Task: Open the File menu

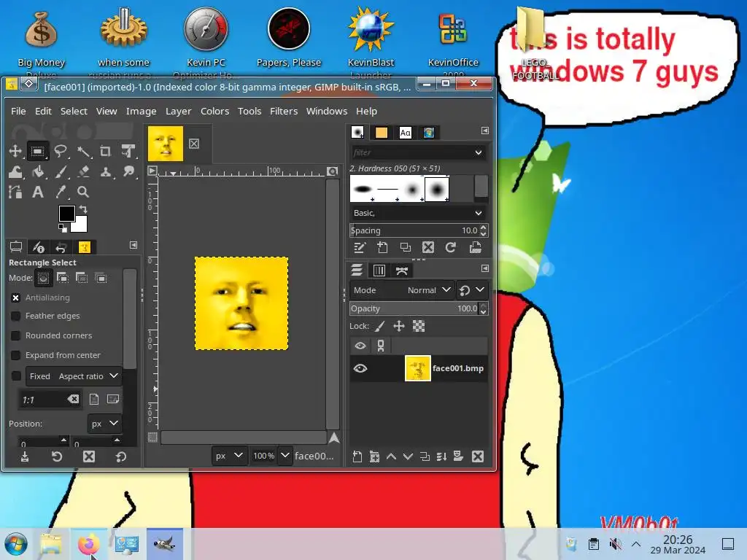Action: 18,111
